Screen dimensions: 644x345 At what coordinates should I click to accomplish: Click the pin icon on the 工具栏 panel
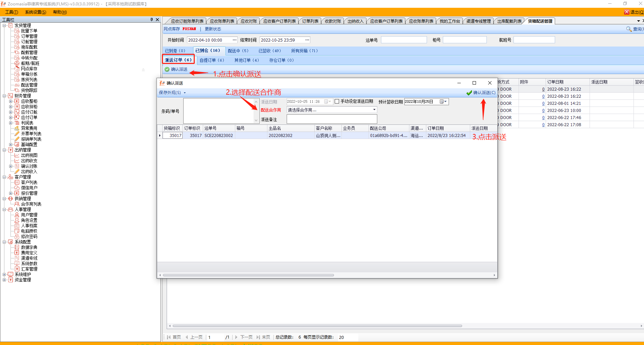pos(151,20)
